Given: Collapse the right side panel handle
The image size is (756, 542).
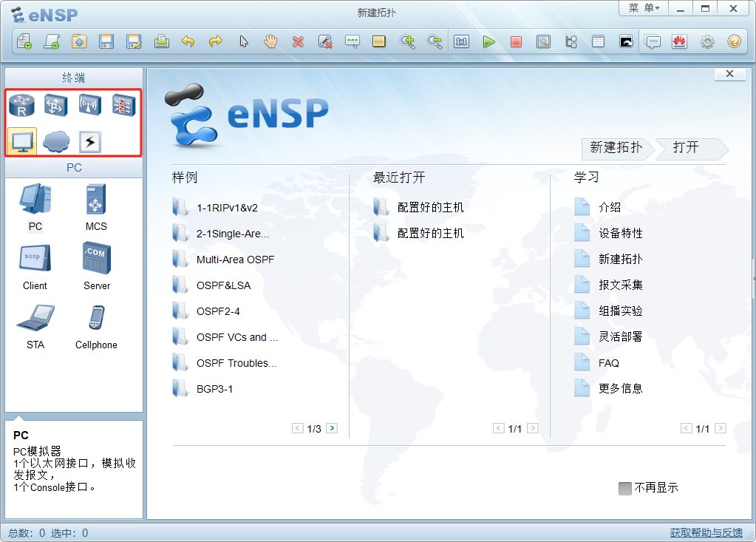Looking at the screenshot, I should 753,277.
